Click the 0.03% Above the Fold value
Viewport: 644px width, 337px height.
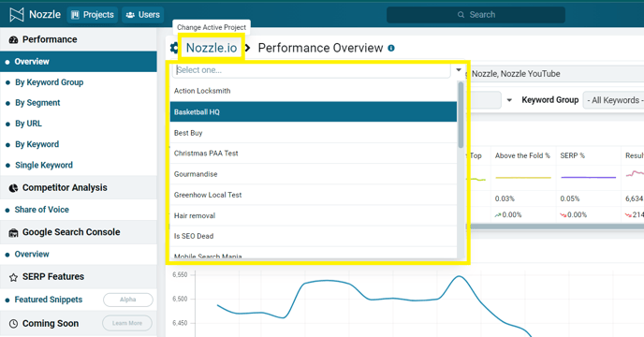click(x=505, y=198)
